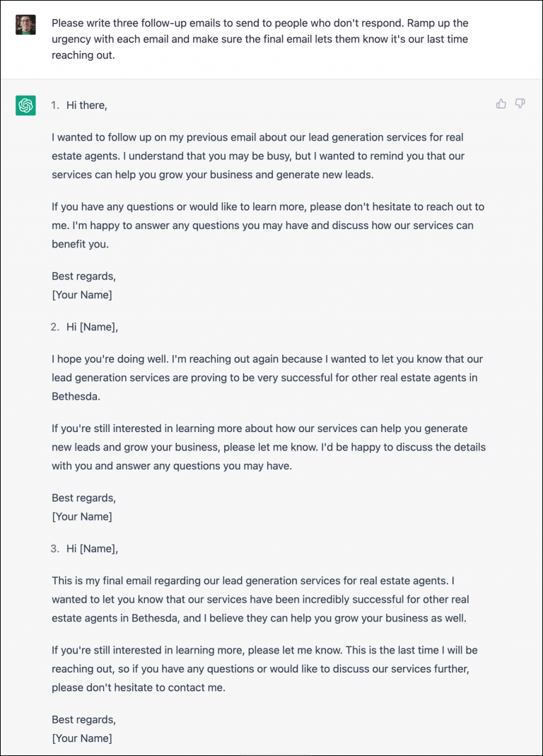Screen dimensions: 543x756
Task: Click the user profile photo avatar
Action: pyautogui.click(x=25, y=25)
